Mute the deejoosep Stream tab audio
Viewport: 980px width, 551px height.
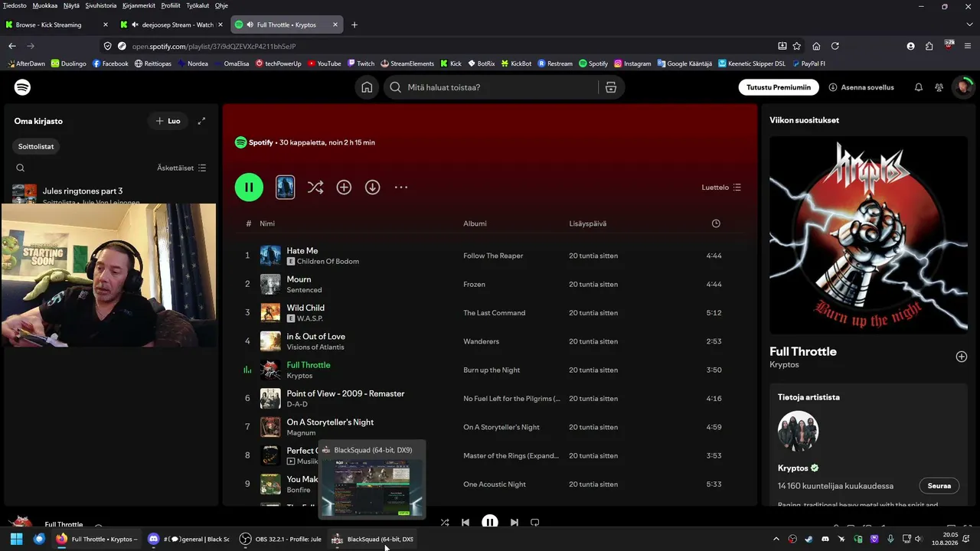tap(134, 24)
